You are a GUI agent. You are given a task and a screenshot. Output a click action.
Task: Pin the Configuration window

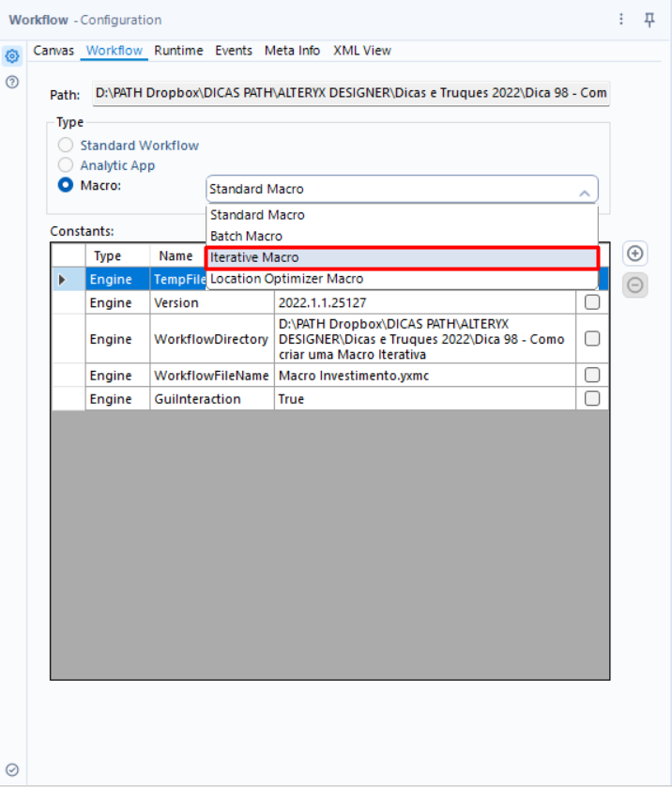coord(649,20)
